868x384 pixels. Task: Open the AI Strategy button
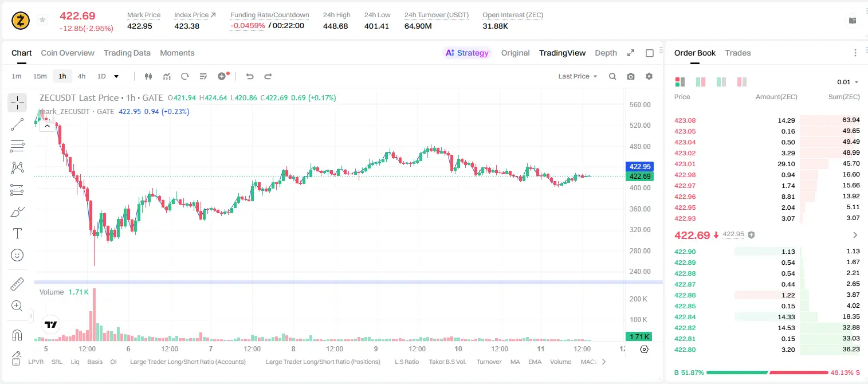coord(467,53)
